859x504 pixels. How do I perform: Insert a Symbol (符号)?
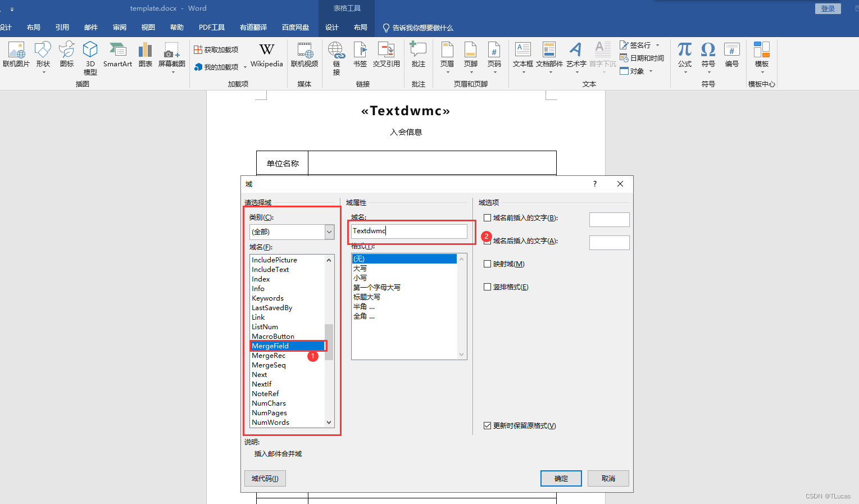(708, 57)
